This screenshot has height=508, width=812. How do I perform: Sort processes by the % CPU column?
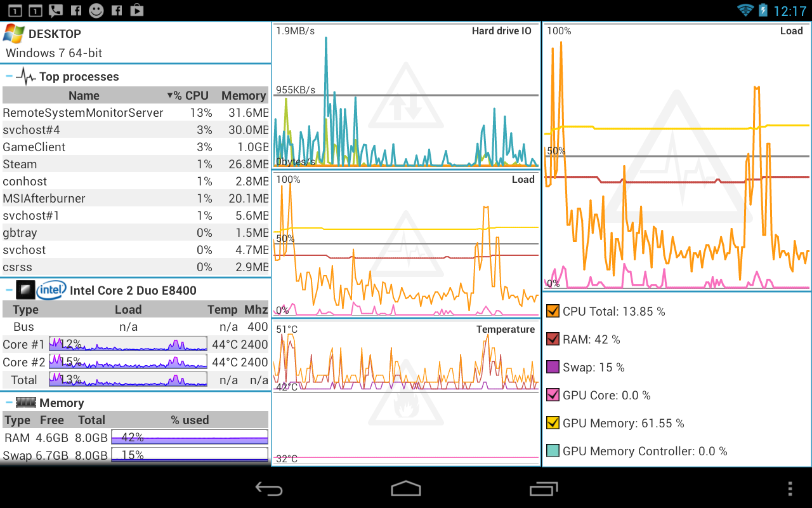click(x=188, y=95)
